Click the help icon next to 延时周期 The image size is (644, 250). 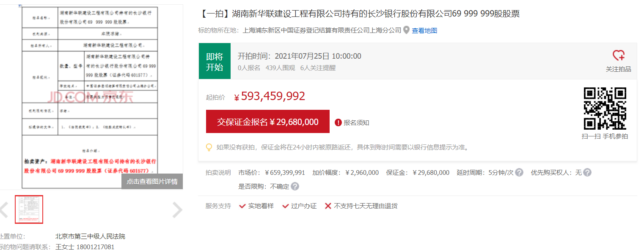coord(519,172)
